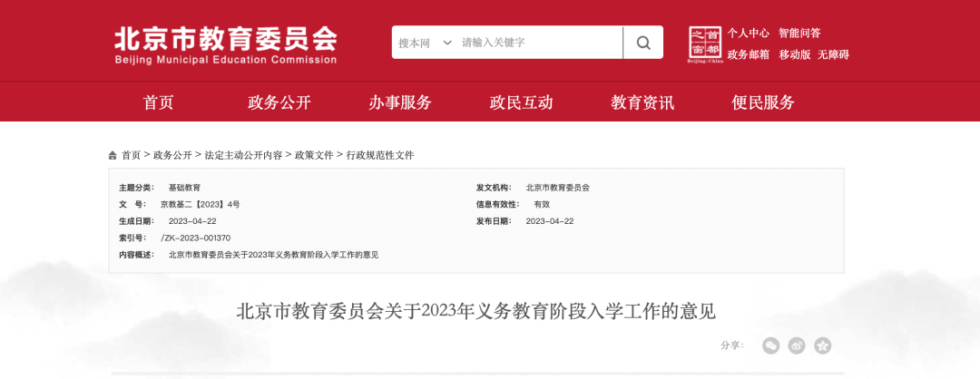Click the document number 京教基二【2023】4号

pos(200,204)
